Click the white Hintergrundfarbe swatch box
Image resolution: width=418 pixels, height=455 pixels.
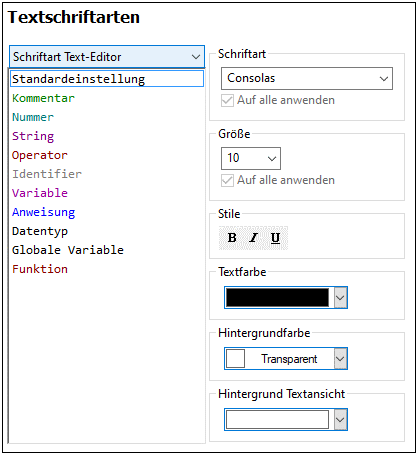(x=236, y=359)
